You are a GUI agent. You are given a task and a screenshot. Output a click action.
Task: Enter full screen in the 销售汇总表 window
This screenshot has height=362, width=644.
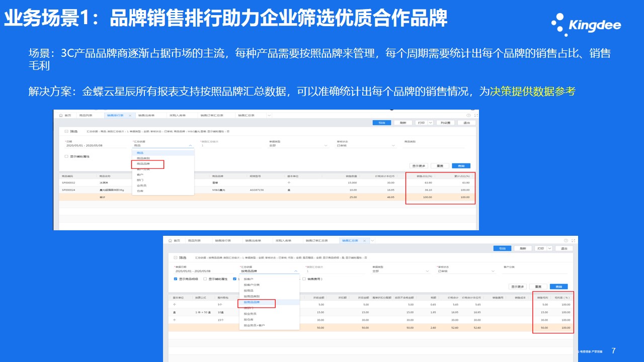pyautogui.click(x=573, y=241)
